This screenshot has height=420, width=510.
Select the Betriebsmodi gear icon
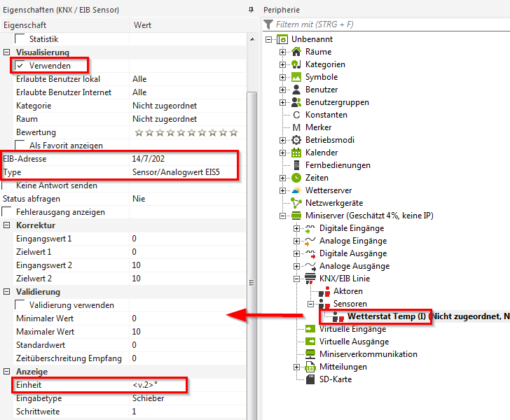pos(296,140)
